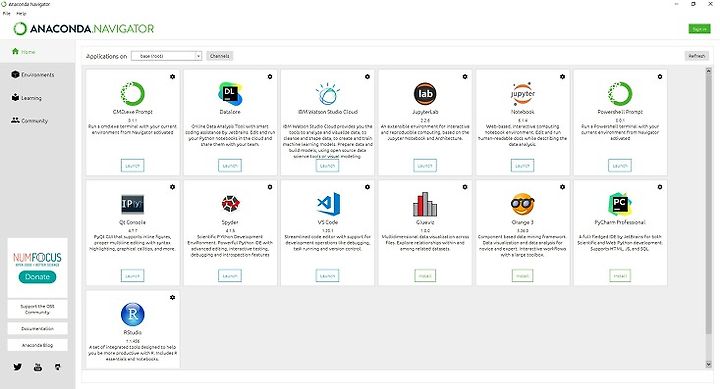This screenshot has width=720, height=389.
Task: Click the JupyterLab app icon
Action: (425, 94)
